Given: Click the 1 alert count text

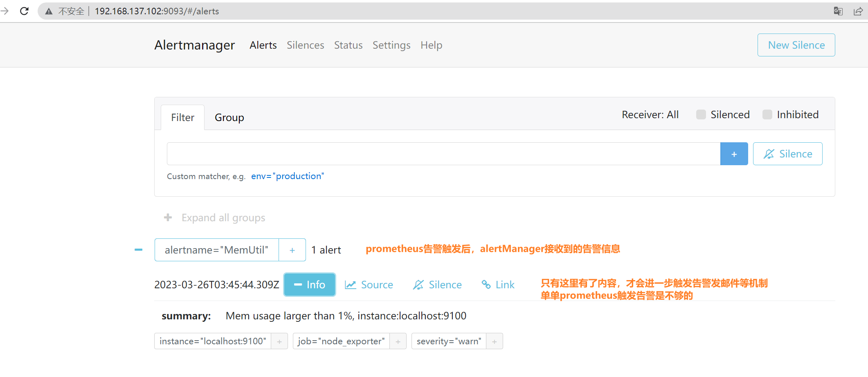Looking at the screenshot, I should [326, 250].
